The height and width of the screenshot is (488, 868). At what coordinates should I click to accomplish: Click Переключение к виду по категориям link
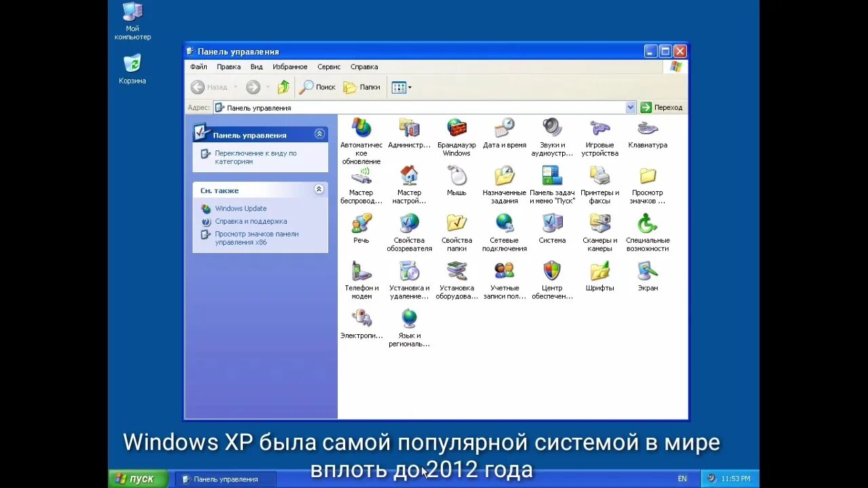256,157
